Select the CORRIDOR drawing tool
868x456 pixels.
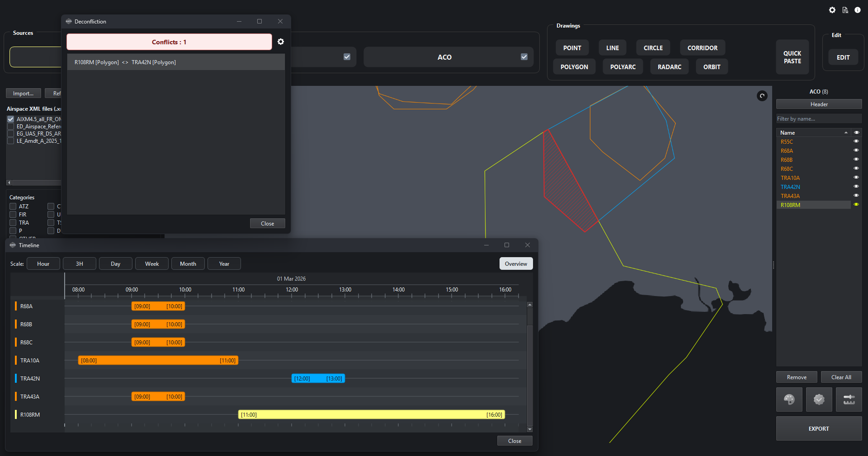[x=703, y=48]
